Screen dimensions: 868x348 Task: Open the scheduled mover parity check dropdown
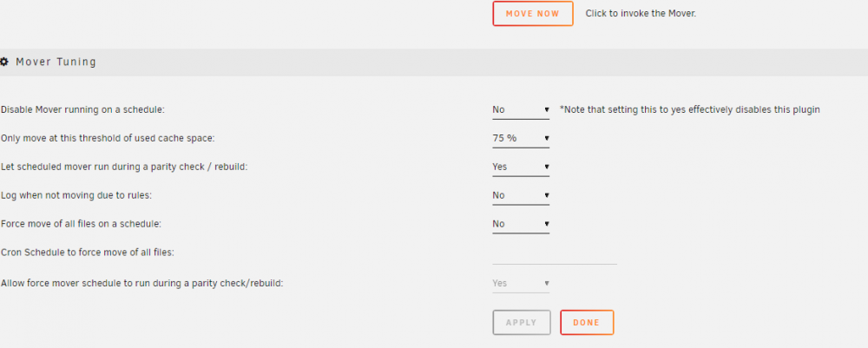(x=521, y=167)
